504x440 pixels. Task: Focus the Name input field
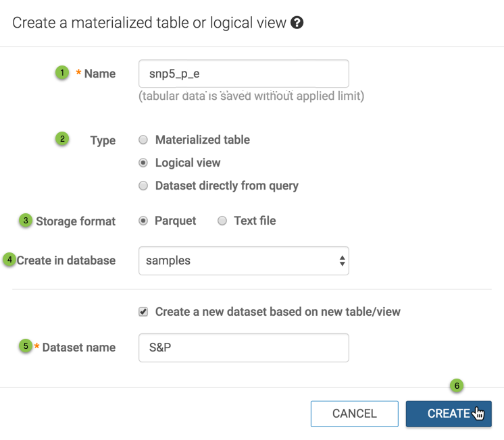(x=243, y=74)
